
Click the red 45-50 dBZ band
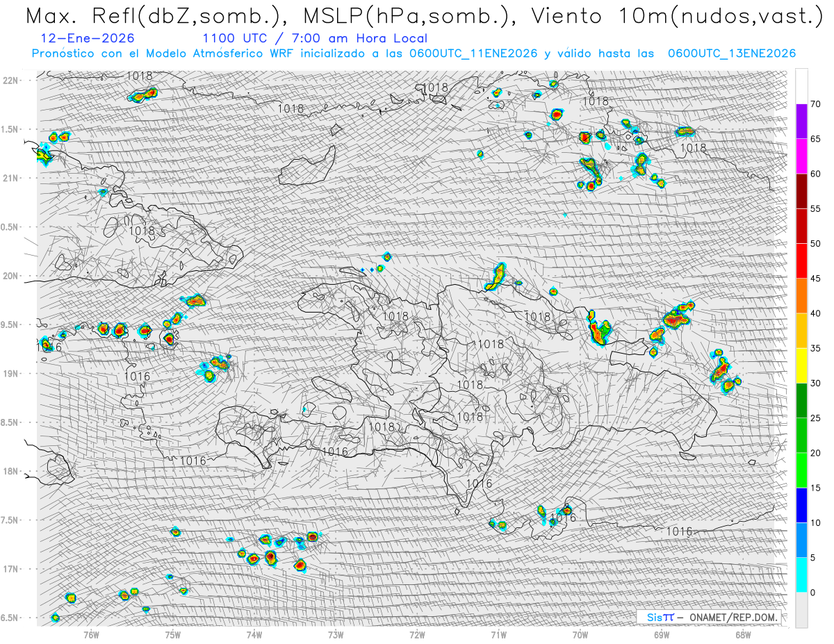(801, 261)
